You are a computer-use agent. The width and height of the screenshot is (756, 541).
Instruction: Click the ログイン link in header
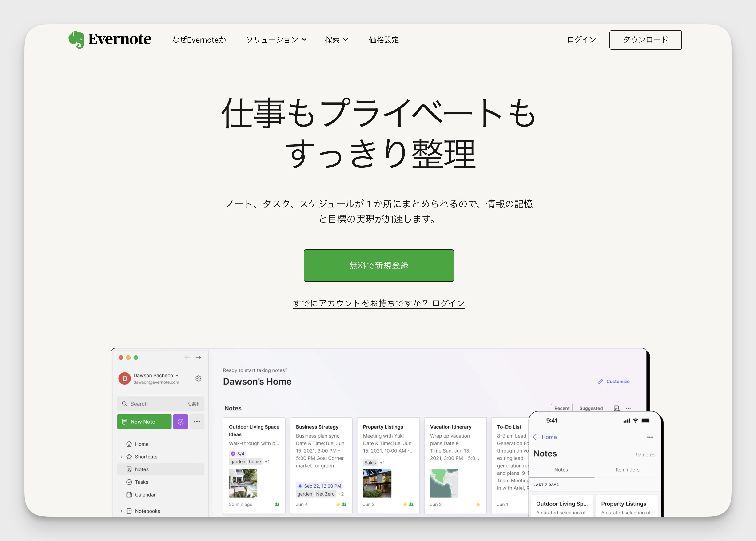[581, 40]
